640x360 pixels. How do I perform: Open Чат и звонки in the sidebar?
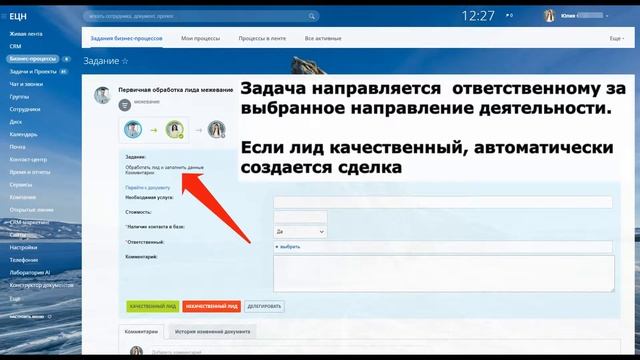click(26, 84)
